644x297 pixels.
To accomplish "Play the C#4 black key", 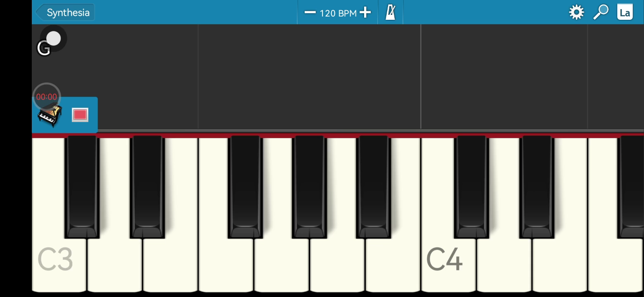I will (471, 186).
